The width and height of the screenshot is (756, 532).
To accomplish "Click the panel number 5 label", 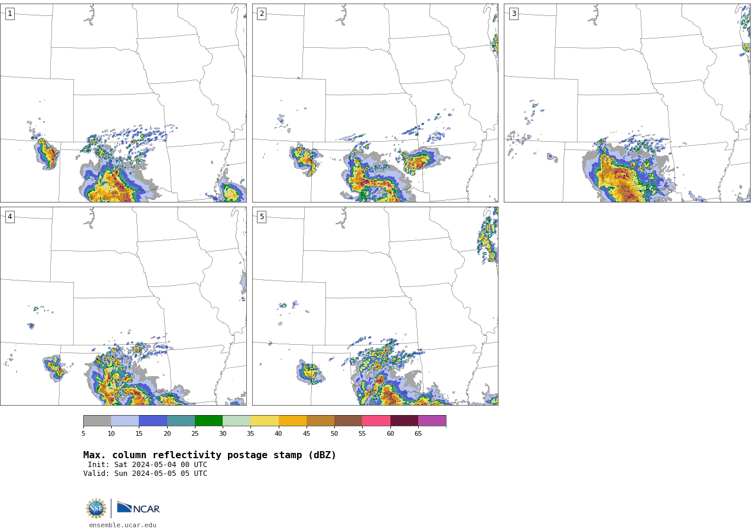I will [x=262, y=217].
